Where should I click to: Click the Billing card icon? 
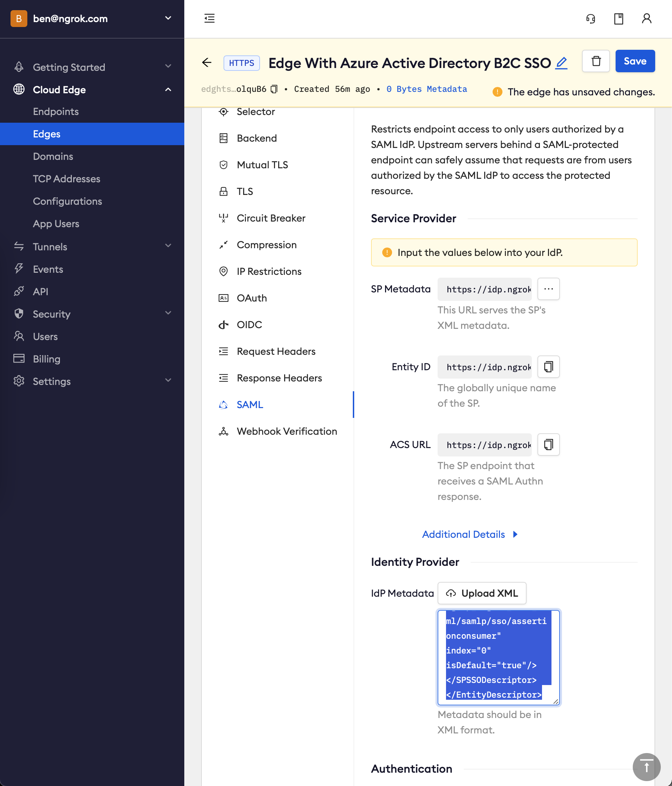click(19, 359)
